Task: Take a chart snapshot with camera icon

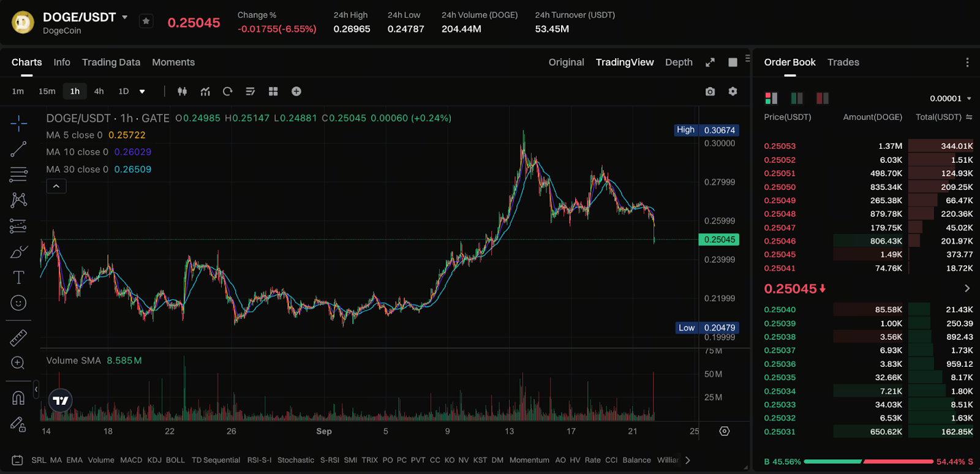Action: [710, 91]
